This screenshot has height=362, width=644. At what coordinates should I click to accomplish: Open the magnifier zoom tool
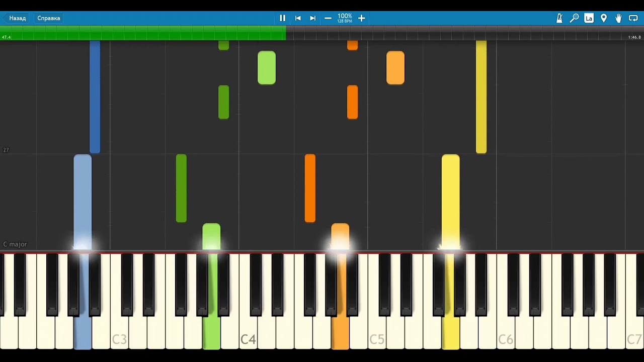(574, 18)
